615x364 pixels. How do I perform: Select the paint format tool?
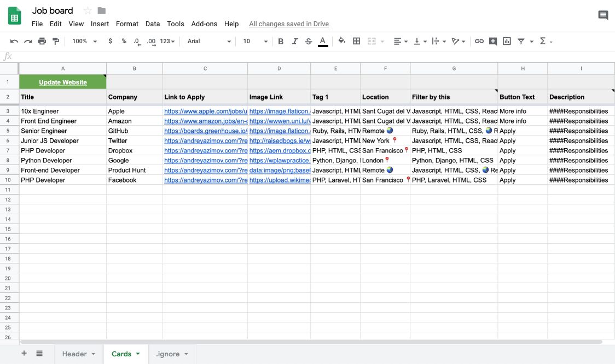click(56, 42)
